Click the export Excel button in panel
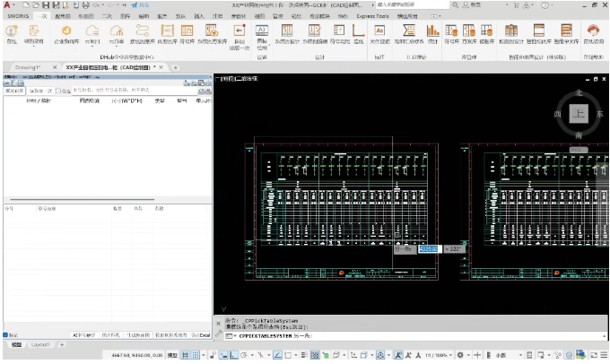This screenshot has width=610, height=364. (x=201, y=334)
